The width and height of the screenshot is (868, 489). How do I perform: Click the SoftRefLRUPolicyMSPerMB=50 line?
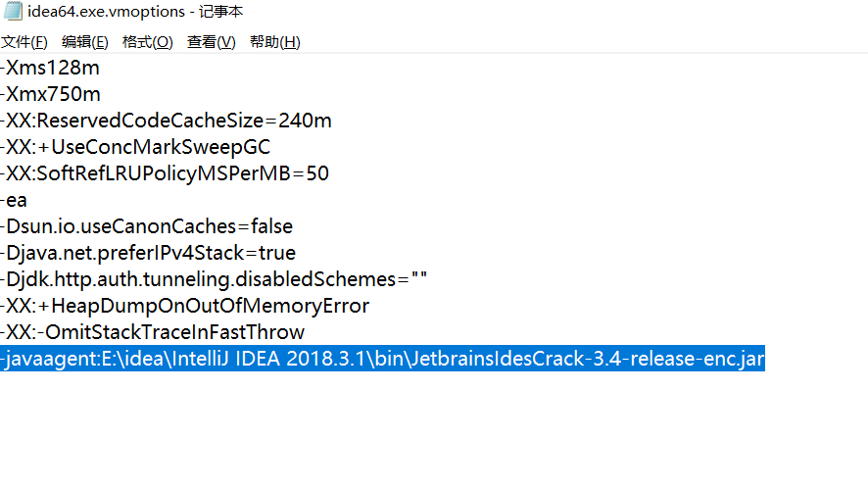166,174
